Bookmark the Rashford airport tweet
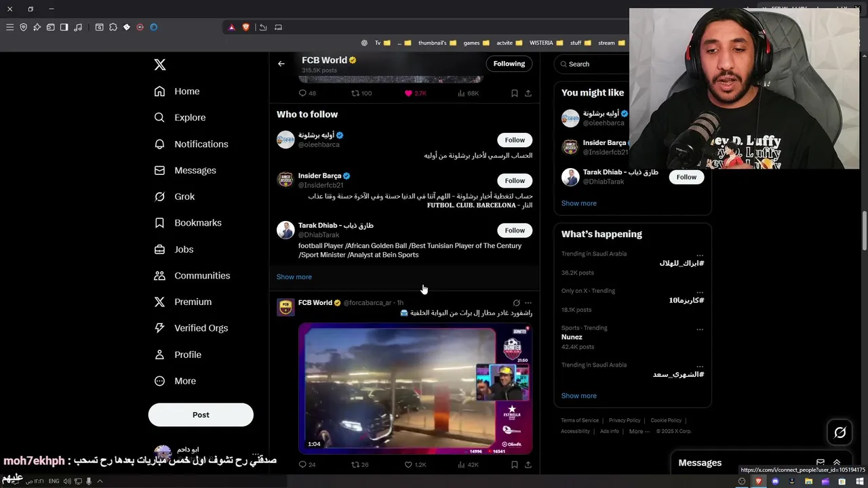 pos(514,464)
